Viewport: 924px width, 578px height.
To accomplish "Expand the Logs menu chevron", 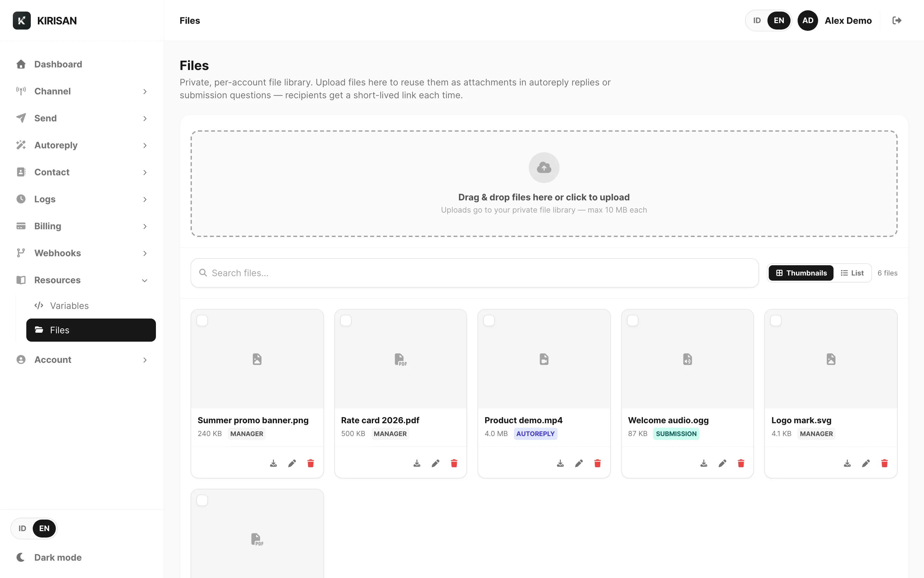I will tap(145, 199).
